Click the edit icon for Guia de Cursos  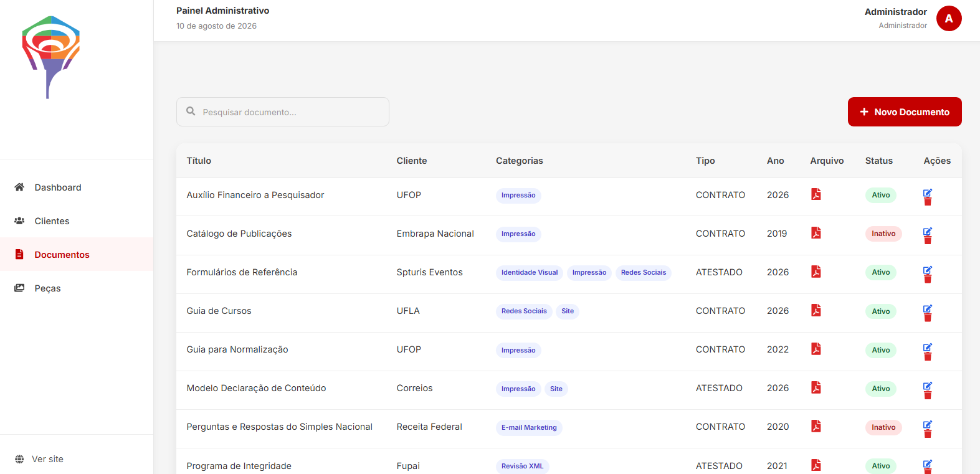tap(928, 309)
